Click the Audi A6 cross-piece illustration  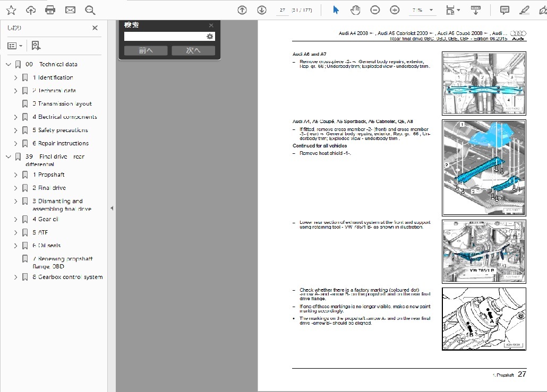(484, 83)
